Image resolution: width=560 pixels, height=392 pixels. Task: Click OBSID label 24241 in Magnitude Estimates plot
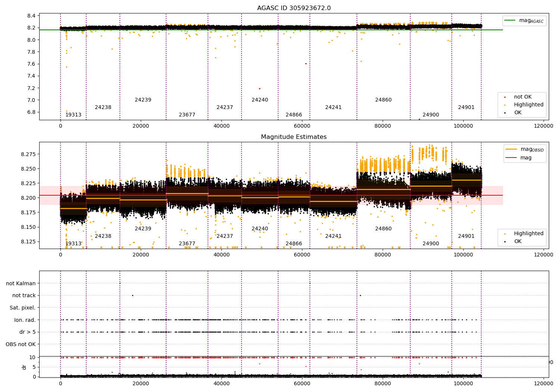coord(333,236)
